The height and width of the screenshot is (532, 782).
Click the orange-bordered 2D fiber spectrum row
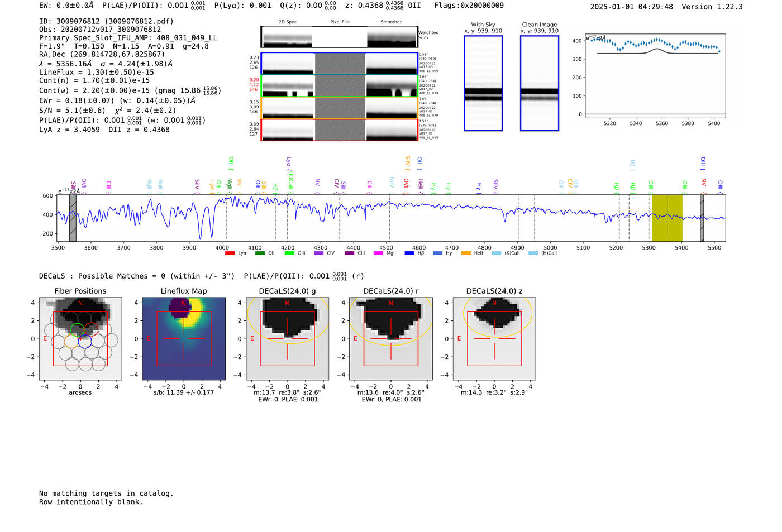[x=340, y=108]
